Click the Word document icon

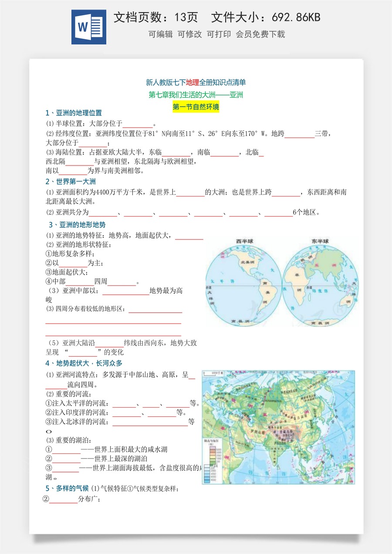[x=89, y=27]
